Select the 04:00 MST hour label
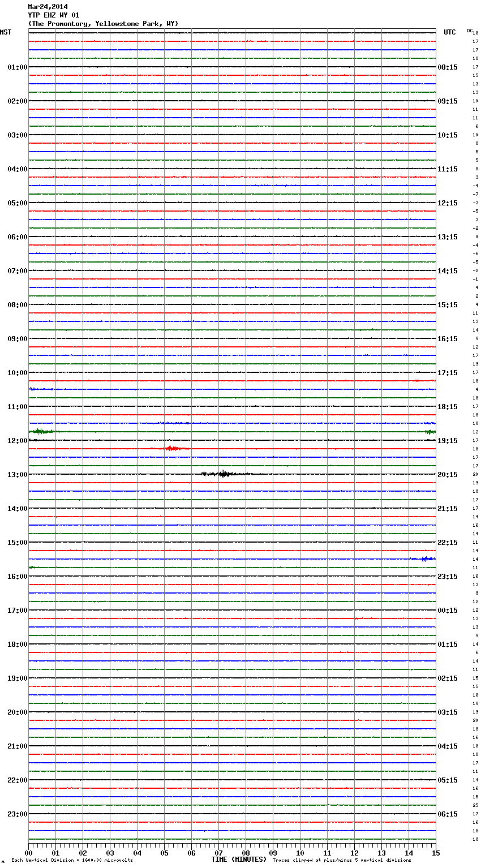This screenshot has width=481, height=868. [17, 169]
